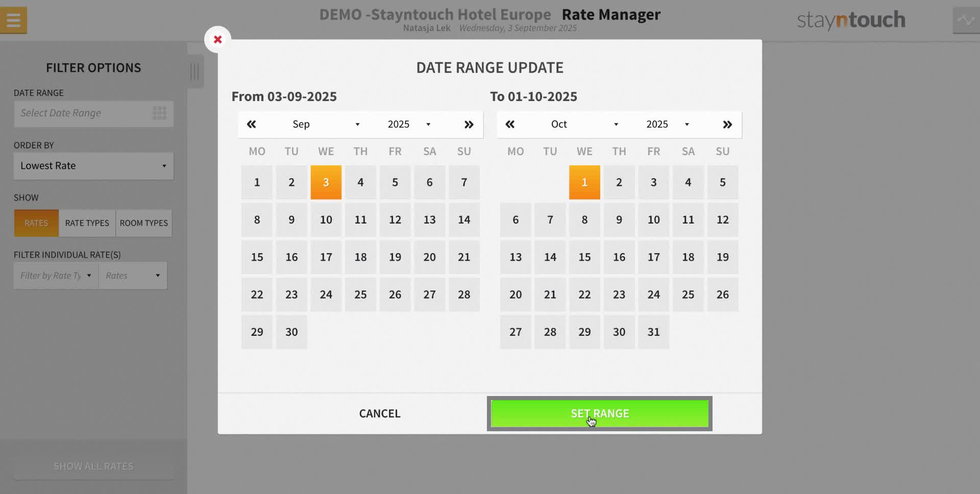Close the date range dialog with red X

pos(217,39)
